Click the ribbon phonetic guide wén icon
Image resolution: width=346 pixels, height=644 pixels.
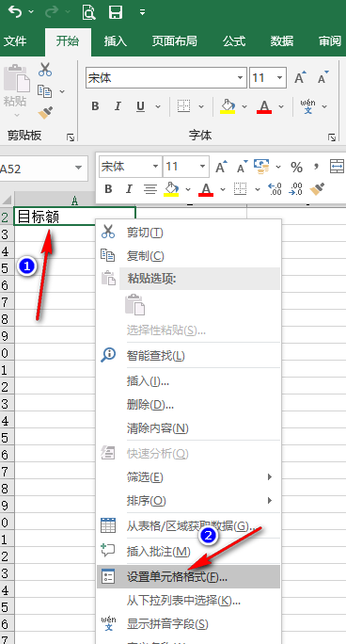click(307, 106)
